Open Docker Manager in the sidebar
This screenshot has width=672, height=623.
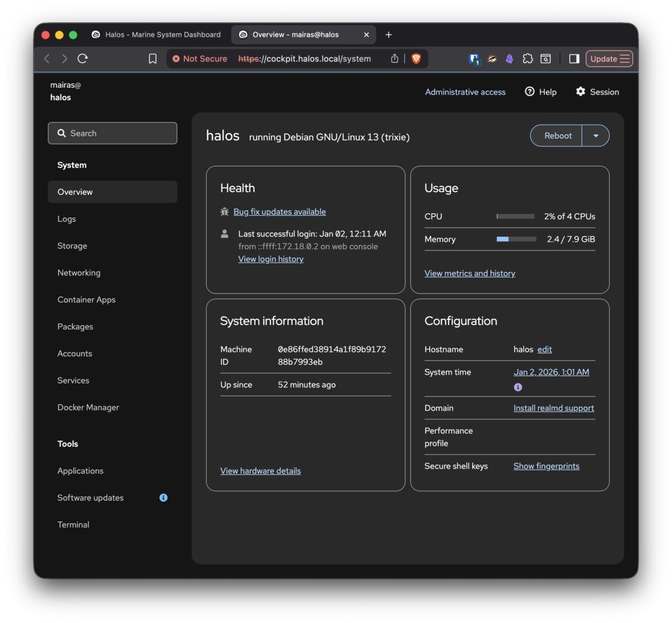[88, 407]
